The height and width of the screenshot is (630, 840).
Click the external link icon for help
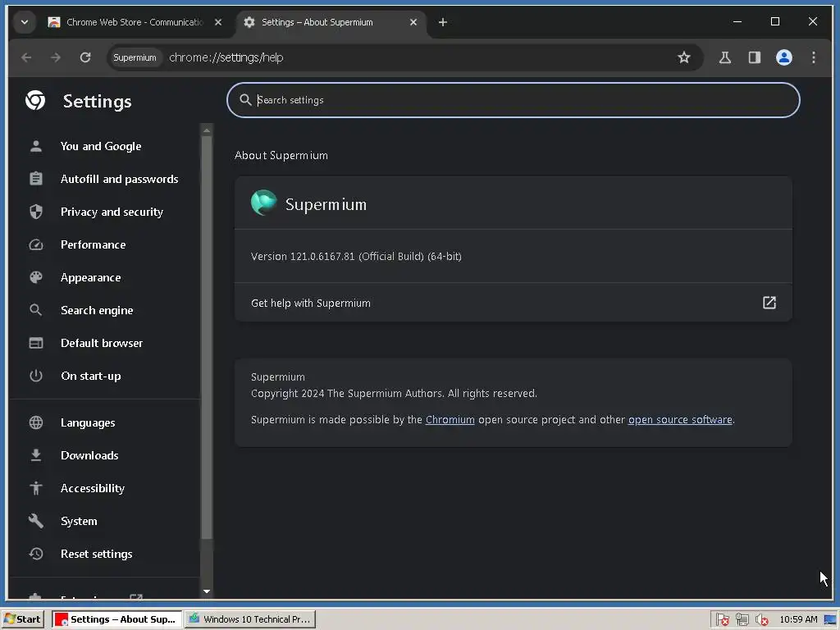pyautogui.click(x=769, y=303)
